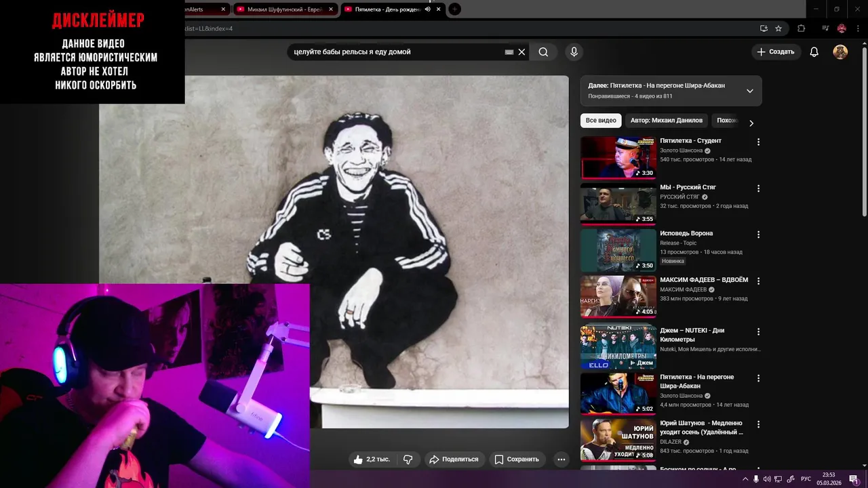The height and width of the screenshot is (488, 868).
Task: Open options menu for Пятилетка - Студент
Action: pos(758,142)
